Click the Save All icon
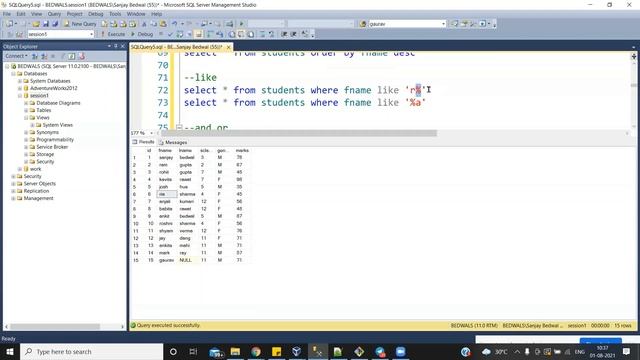Screen dimensions: 640x360 [x=55, y=24]
